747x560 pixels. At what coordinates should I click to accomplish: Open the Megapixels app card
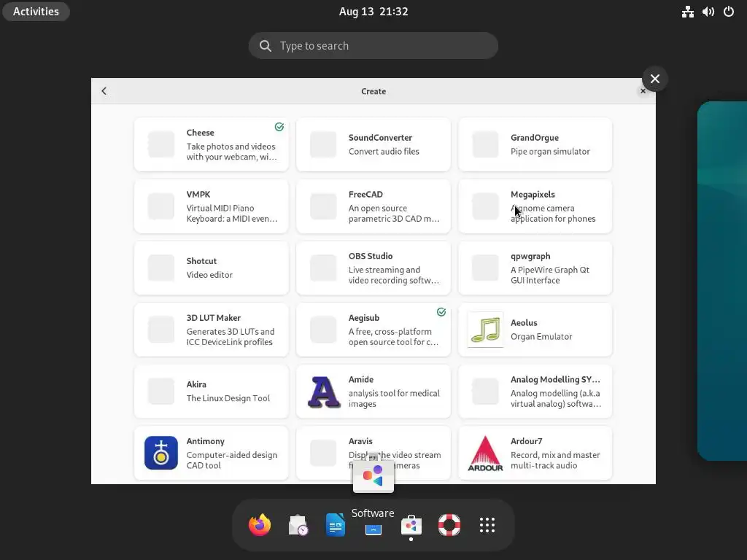point(535,206)
